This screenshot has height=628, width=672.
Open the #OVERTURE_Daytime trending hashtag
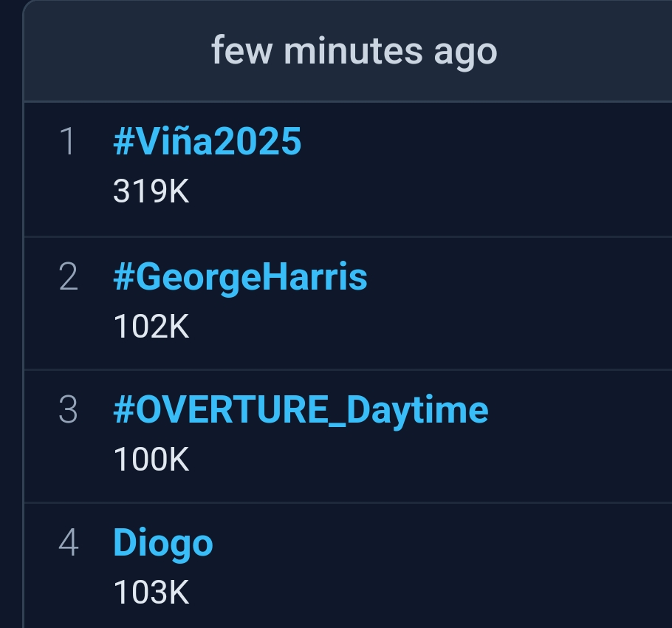pyautogui.click(x=301, y=410)
